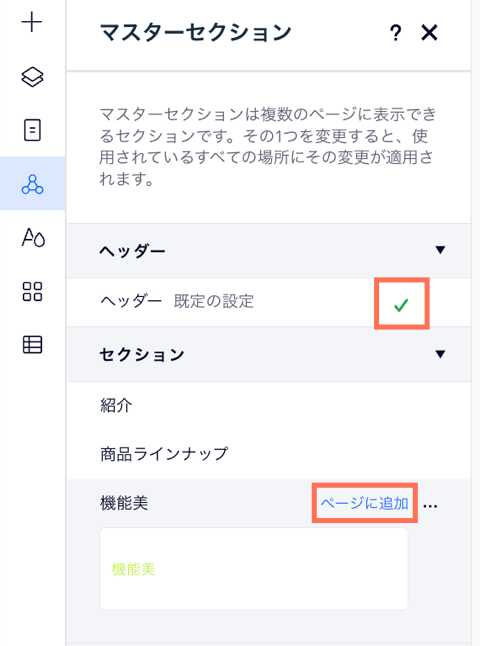Collapse the ヘッダー group arrow

click(x=440, y=250)
